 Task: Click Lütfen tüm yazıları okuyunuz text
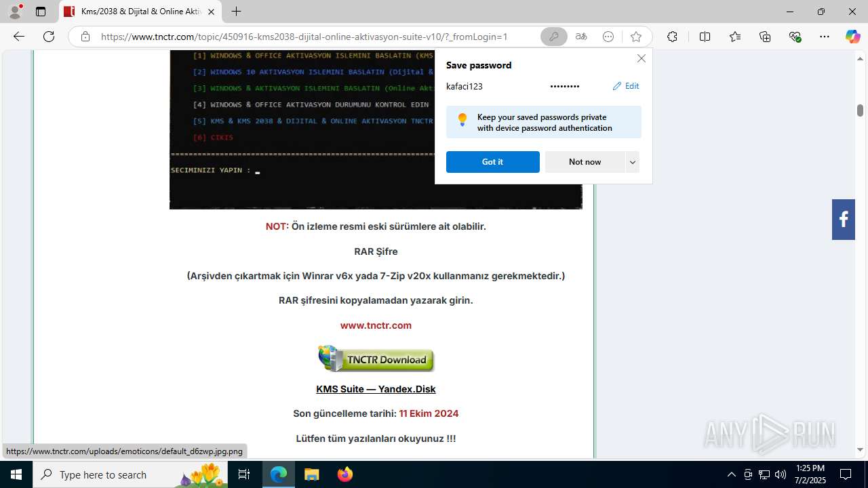pos(376,439)
